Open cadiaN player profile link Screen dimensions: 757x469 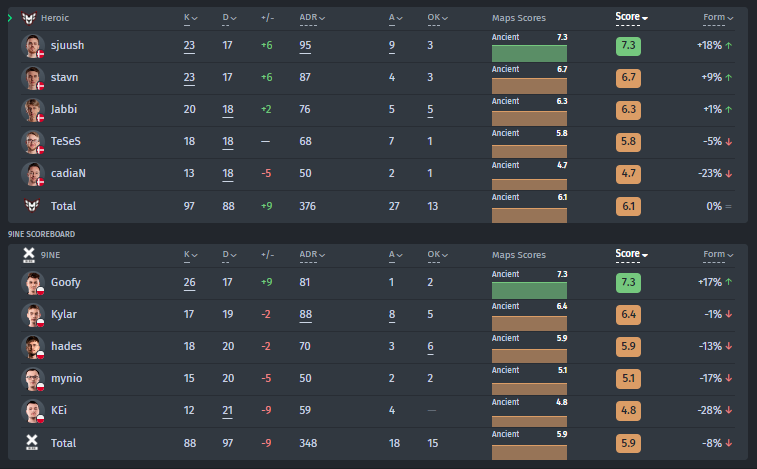click(68, 173)
